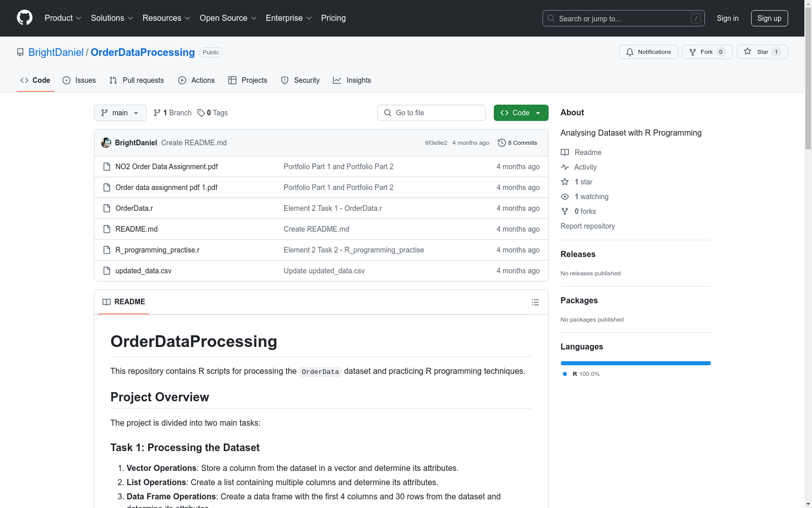Open the green Code dropdown button
This screenshot has height=508, width=812.
pyautogui.click(x=521, y=113)
